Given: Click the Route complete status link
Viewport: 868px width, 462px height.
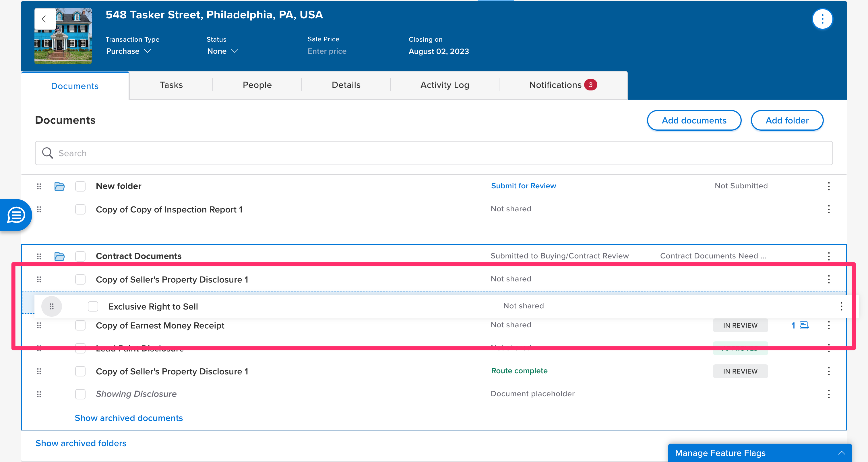Looking at the screenshot, I should click(x=519, y=371).
